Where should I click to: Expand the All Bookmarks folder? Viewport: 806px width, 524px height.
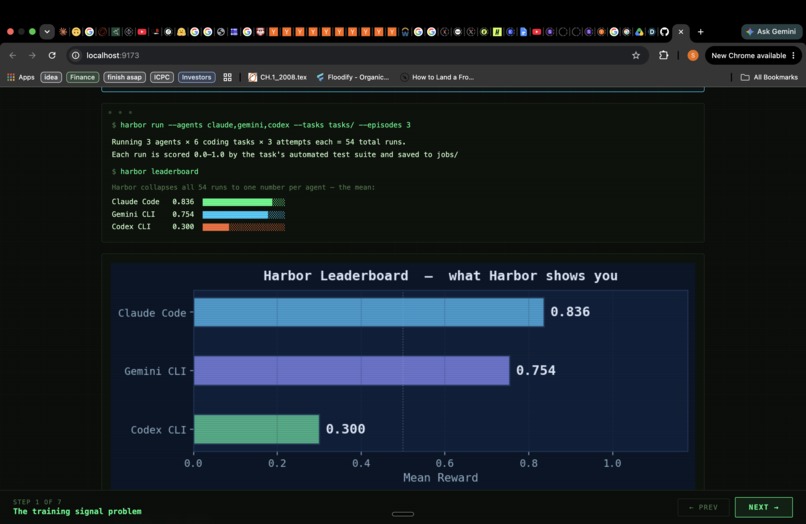(769, 77)
